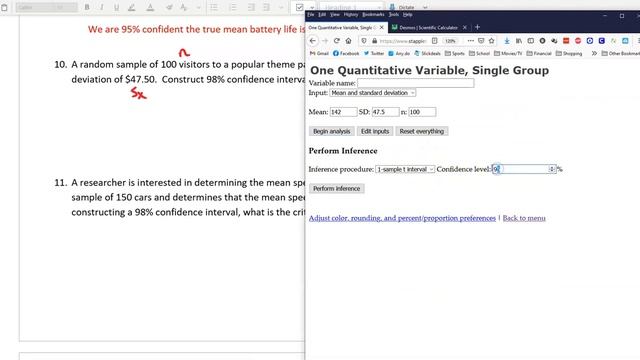Go to the browser home page

click(x=348, y=41)
